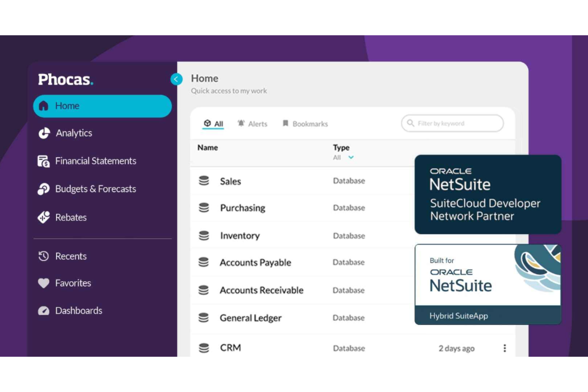Click the Rebates tag icon
This screenshot has width=588, height=392.
[44, 217]
